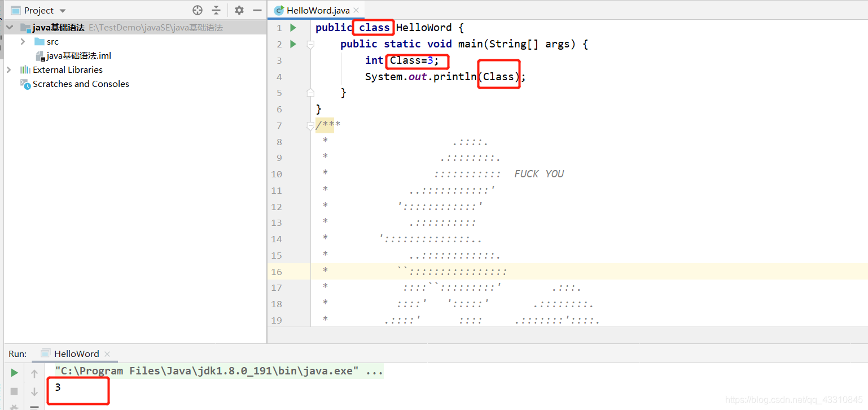The width and height of the screenshot is (868, 410).
Task: Stop the running HelloWord process
Action: click(x=15, y=391)
